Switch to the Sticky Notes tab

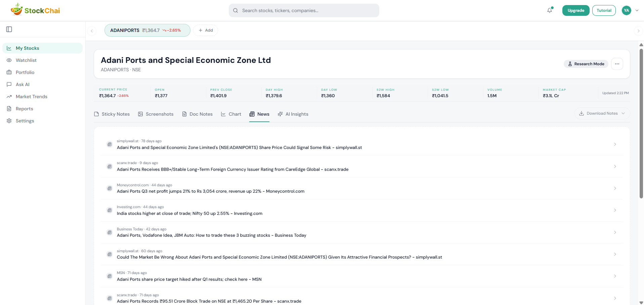112,114
